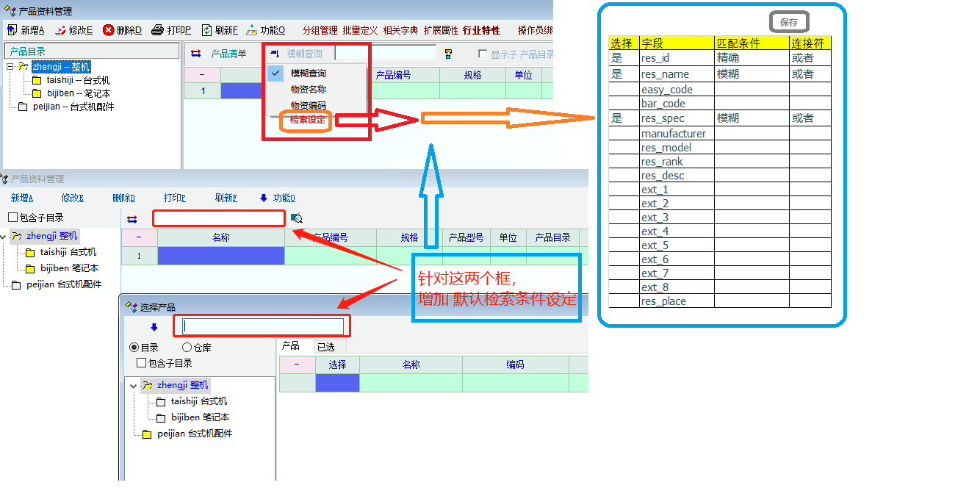Click the red 删除D delete icon
The height and width of the screenshot is (499, 980).
(x=108, y=30)
